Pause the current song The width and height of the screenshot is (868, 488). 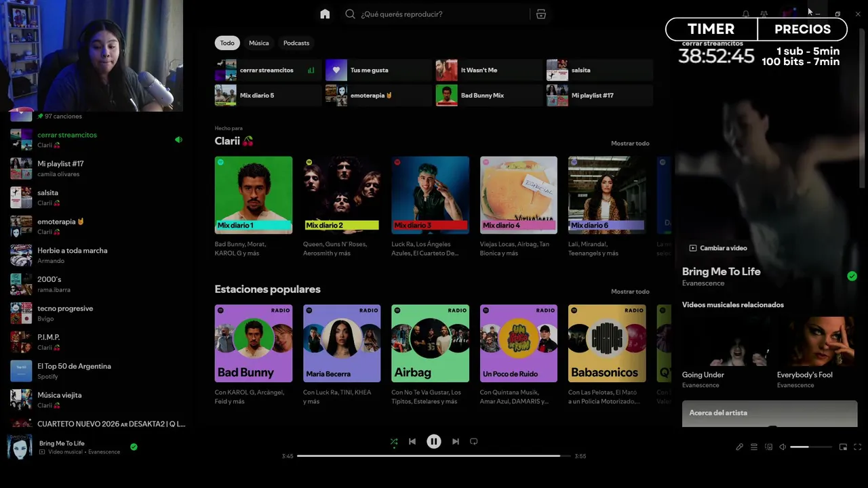(x=434, y=441)
